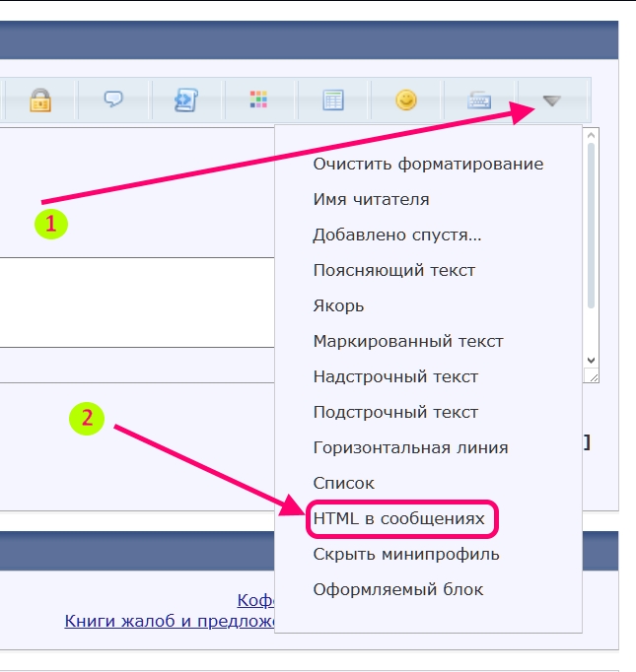The image size is (636, 672).
Task: Click the textarea vertical scrollbar thumb
Action: pos(591,226)
